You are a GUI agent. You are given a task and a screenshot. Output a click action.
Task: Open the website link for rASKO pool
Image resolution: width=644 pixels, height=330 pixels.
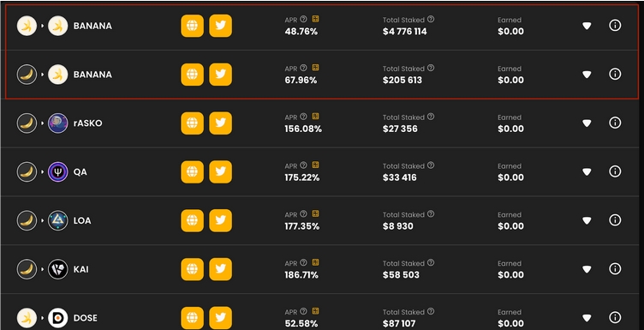pyautogui.click(x=192, y=123)
